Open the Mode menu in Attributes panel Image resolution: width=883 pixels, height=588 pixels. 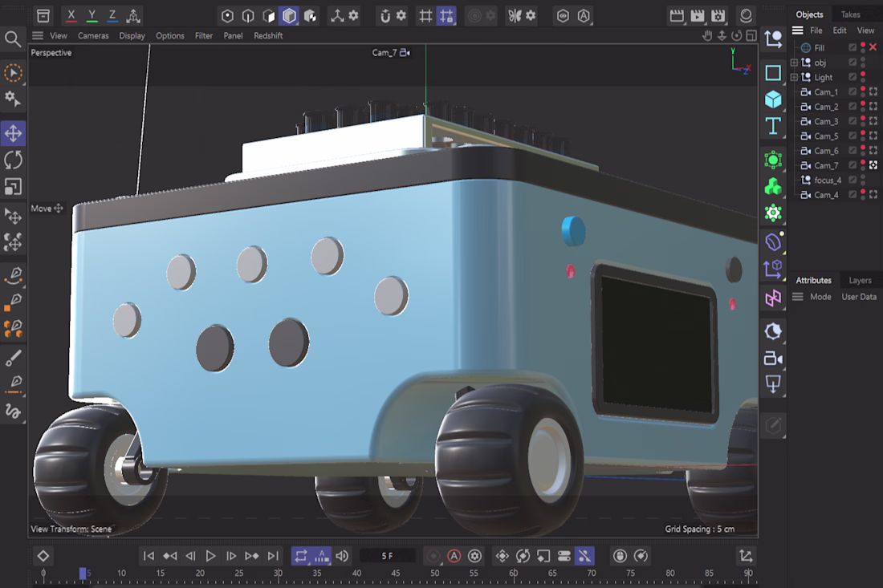click(820, 297)
